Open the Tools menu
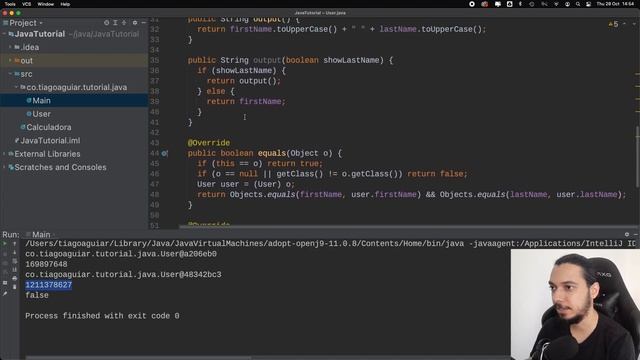 tap(10, 4)
